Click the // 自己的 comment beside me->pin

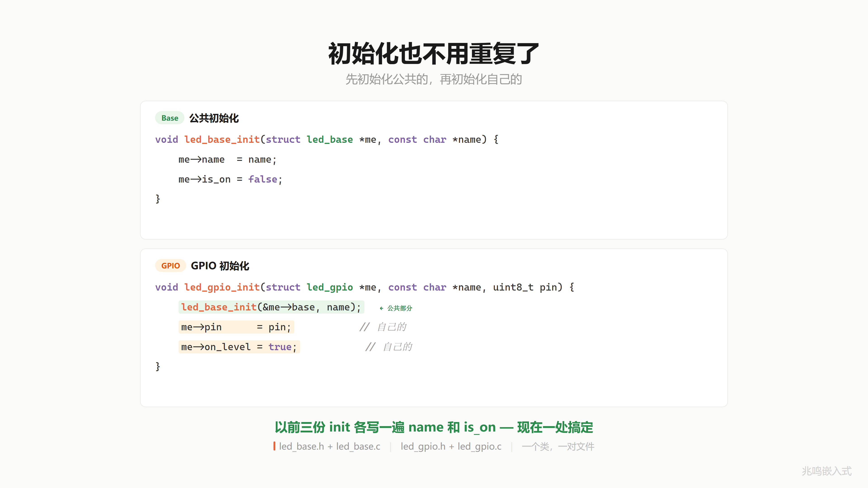coord(383,327)
